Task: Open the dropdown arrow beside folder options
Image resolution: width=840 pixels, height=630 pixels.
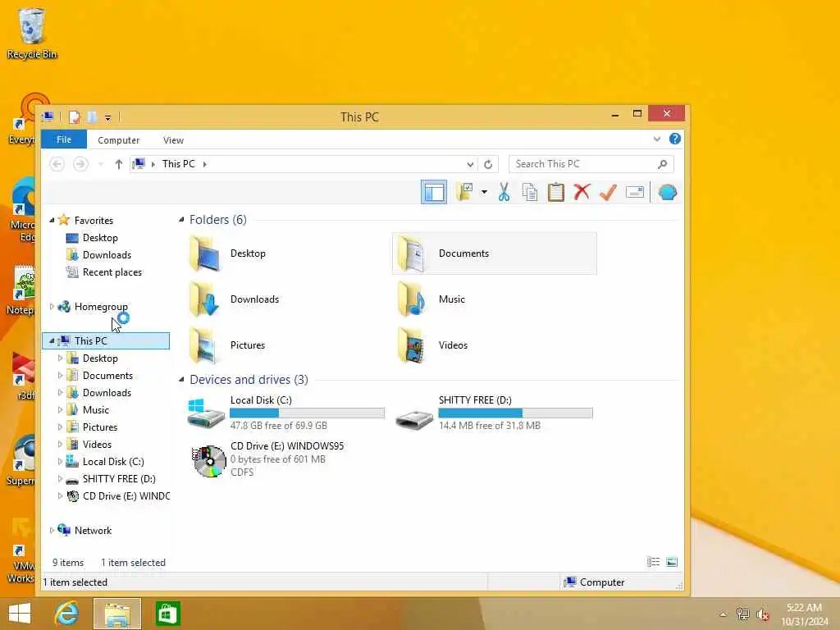Action: pos(484,192)
